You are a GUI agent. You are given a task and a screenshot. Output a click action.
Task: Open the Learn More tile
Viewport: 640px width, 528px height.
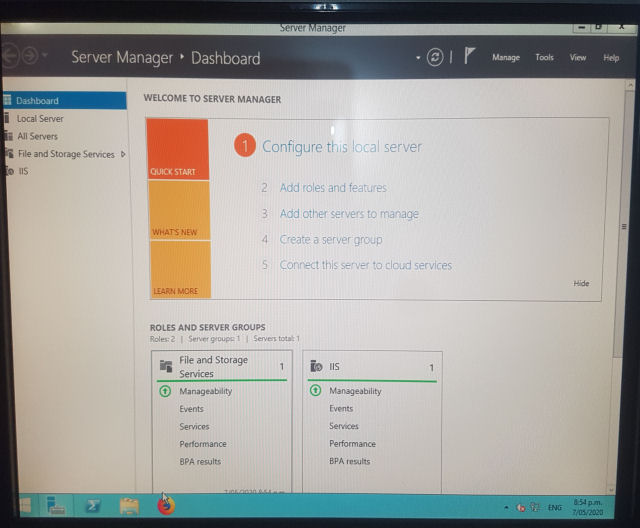[180, 269]
